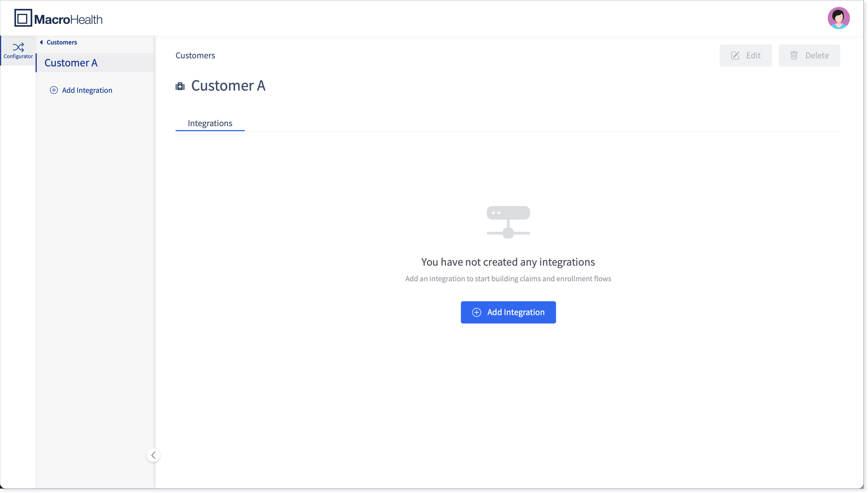Click the medical bag icon beside Customer A
The image size is (868, 493).
coord(180,86)
